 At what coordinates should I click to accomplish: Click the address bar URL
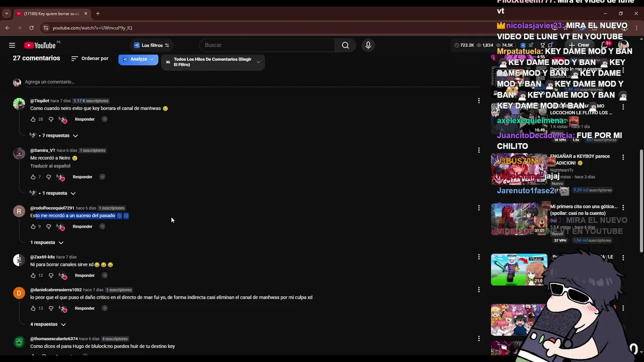click(92, 28)
